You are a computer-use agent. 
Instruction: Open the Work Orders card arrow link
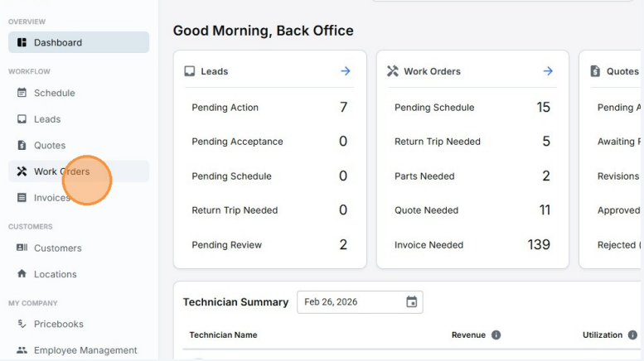[x=548, y=71]
